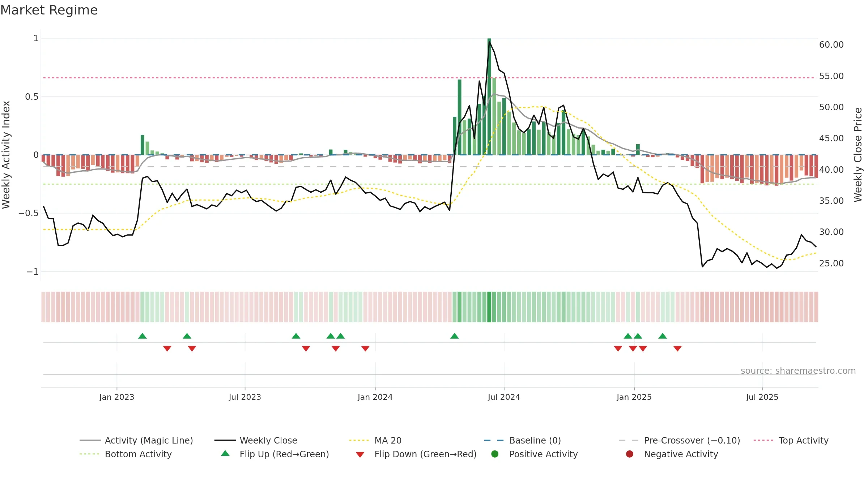Click the 35.00 price tick label
Viewport: 868px width, 488px height.
[x=831, y=201]
